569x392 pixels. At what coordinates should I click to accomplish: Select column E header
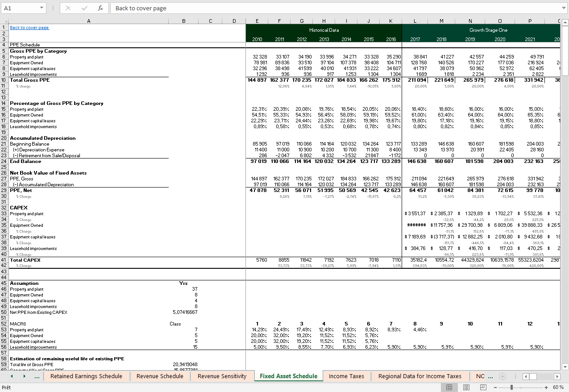(x=257, y=21)
